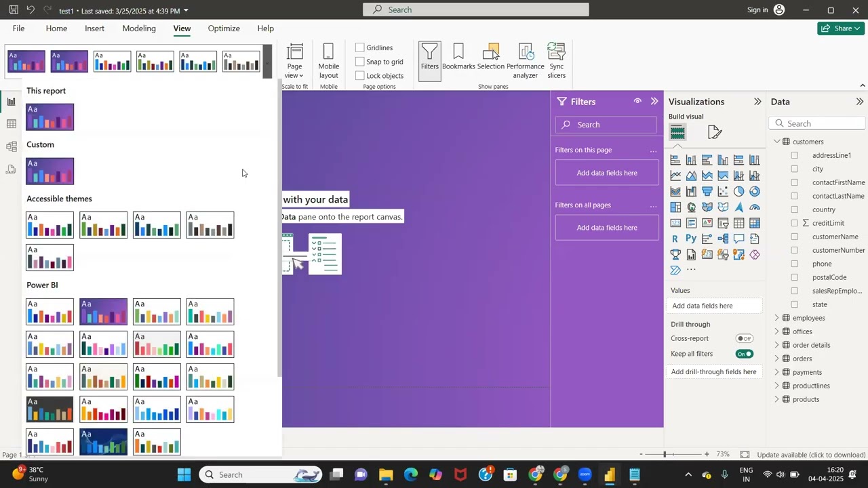
Task: Switch to the Modeling tab
Action: tap(139, 28)
